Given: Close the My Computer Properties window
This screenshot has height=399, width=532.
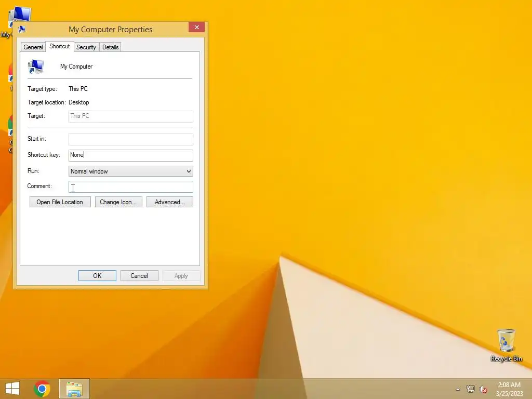Looking at the screenshot, I should pos(197,27).
